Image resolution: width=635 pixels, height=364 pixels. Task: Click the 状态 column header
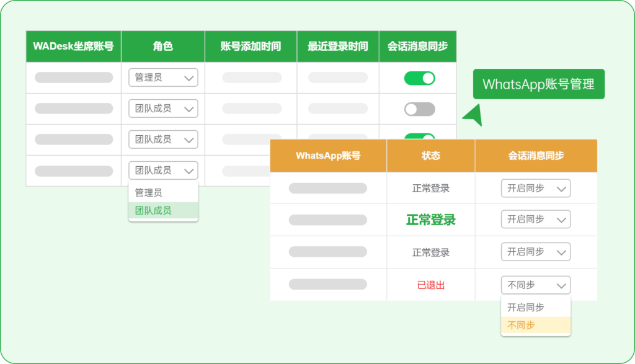click(x=431, y=156)
